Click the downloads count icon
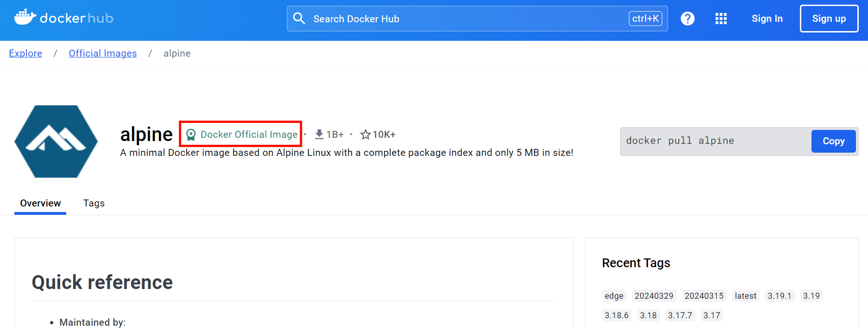 click(x=319, y=135)
